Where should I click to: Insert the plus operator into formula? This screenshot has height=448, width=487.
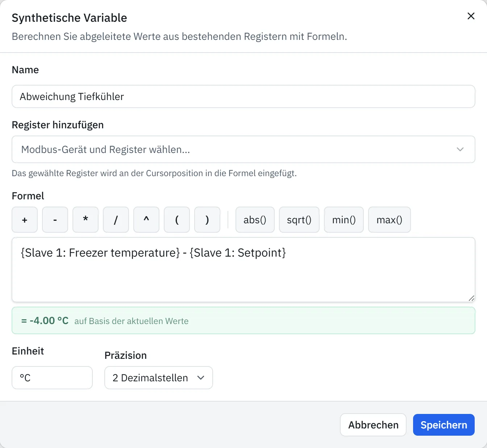tap(25, 220)
